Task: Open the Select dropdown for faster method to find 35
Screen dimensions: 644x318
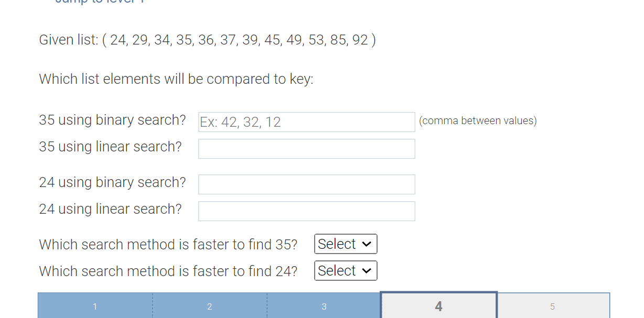Action: pyautogui.click(x=345, y=244)
